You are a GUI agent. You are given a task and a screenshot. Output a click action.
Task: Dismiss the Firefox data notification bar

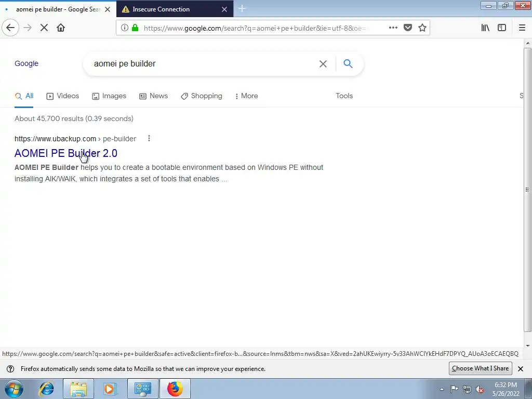point(521,369)
